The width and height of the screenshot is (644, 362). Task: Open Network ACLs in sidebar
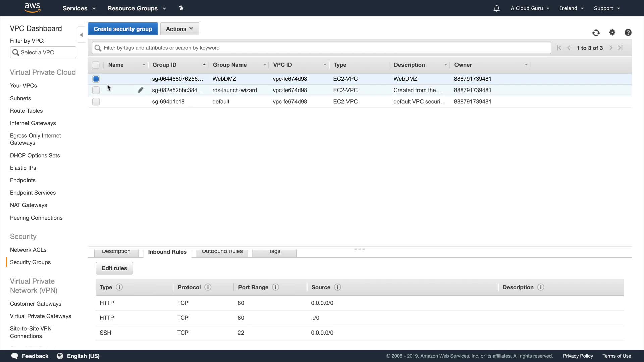coord(28,250)
